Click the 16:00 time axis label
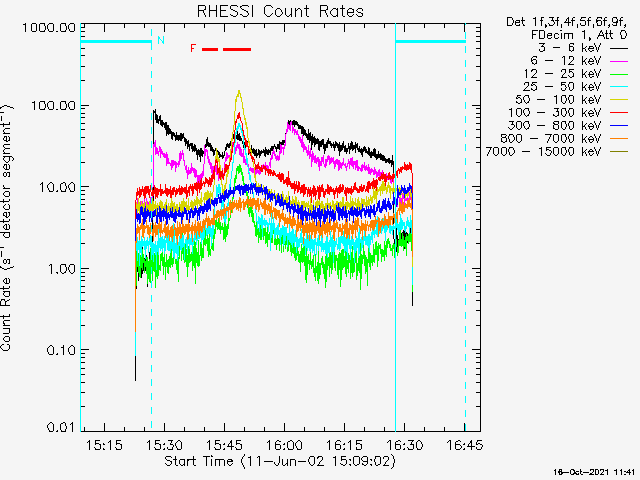This screenshot has height=480, width=640. click(x=284, y=445)
